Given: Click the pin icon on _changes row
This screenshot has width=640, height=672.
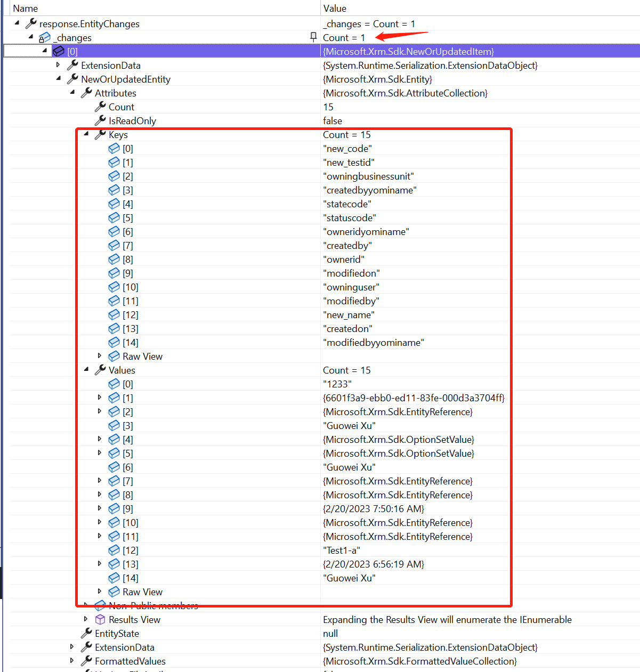Looking at the screenshot, I should pyautogui.click(x=313, y=37).
